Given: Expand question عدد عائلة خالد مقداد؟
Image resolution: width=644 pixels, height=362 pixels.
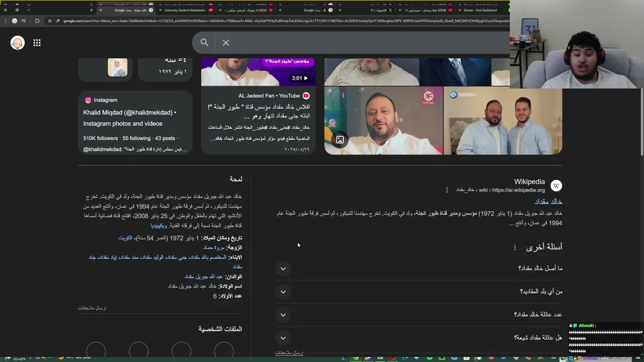Looking at the screenshot, I should [x=419, y=315].
